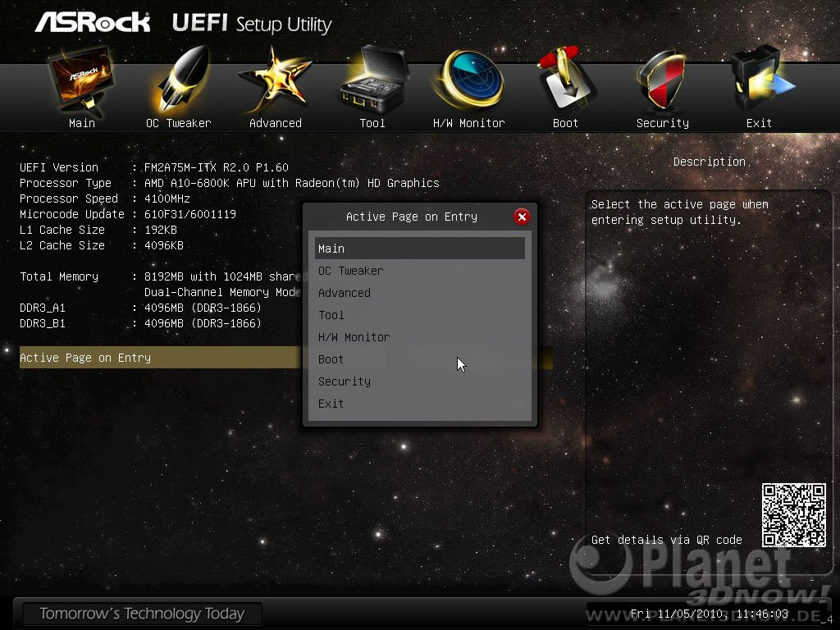Choose OC Tweaker in the popup list
The height and width of the screenshot is (630, 840).
pos(419,271)
